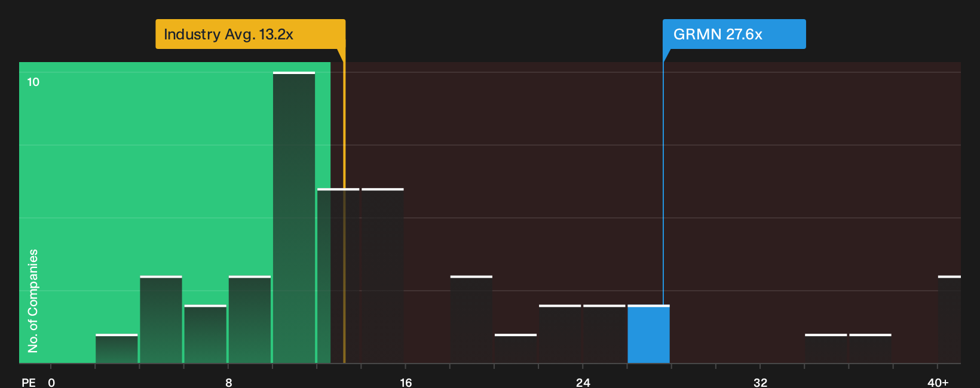Click the short bar for PE 20 to 22
The width and height of the screenshot is (980, 388).
point(516,349)
